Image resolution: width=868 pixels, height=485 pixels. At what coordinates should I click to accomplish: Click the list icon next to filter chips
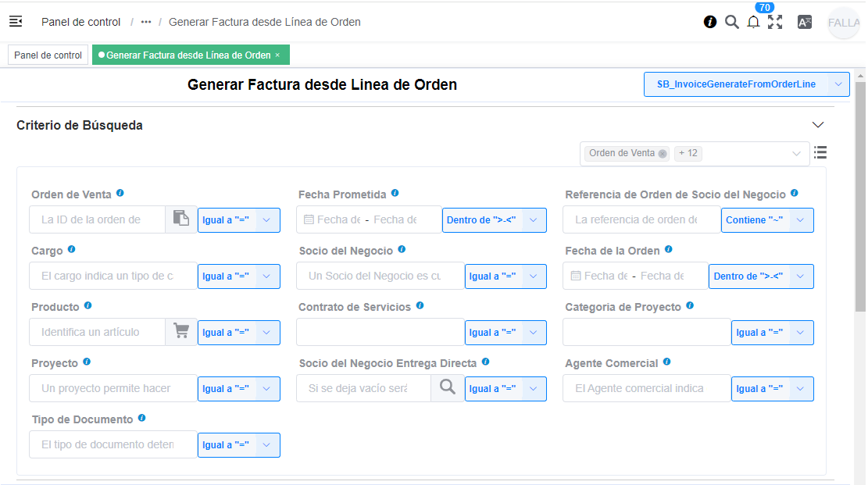pyautogui.click(x=820, y=153)
